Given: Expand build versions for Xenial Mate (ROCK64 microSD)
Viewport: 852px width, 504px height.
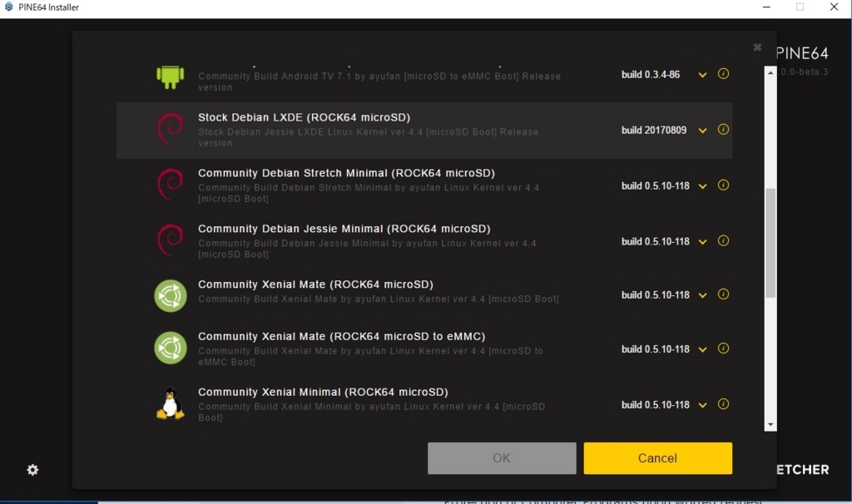Looking at the screenshot, I should coord(702,295).
